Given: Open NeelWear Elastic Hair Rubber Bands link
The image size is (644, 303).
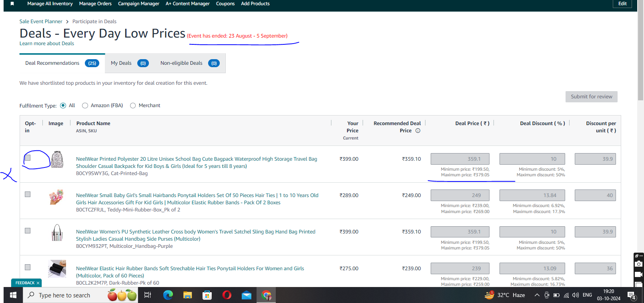Looking at the screenshot, I should 190,272.
